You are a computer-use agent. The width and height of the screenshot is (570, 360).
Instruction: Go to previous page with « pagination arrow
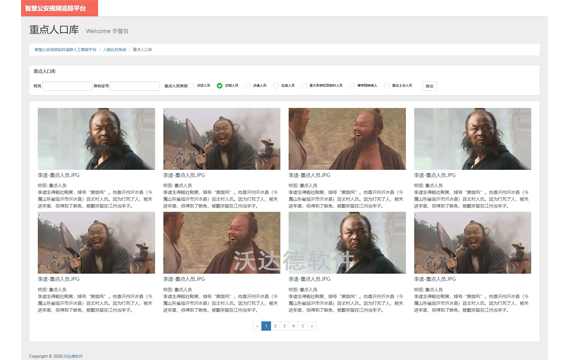[x=257, y=326]
